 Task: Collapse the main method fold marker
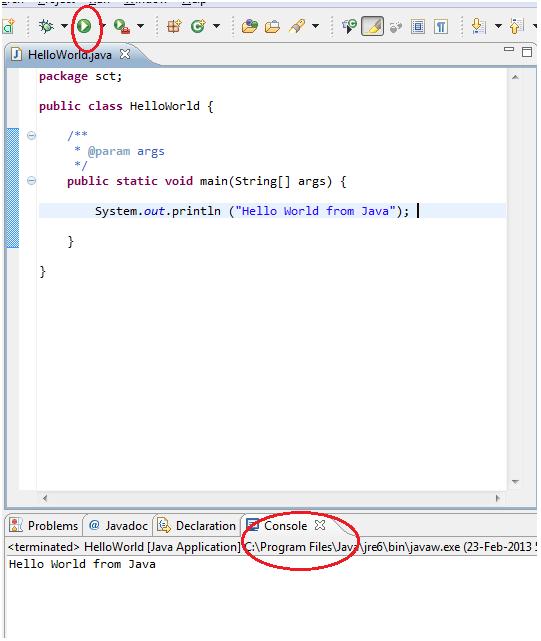click(31, 180)
